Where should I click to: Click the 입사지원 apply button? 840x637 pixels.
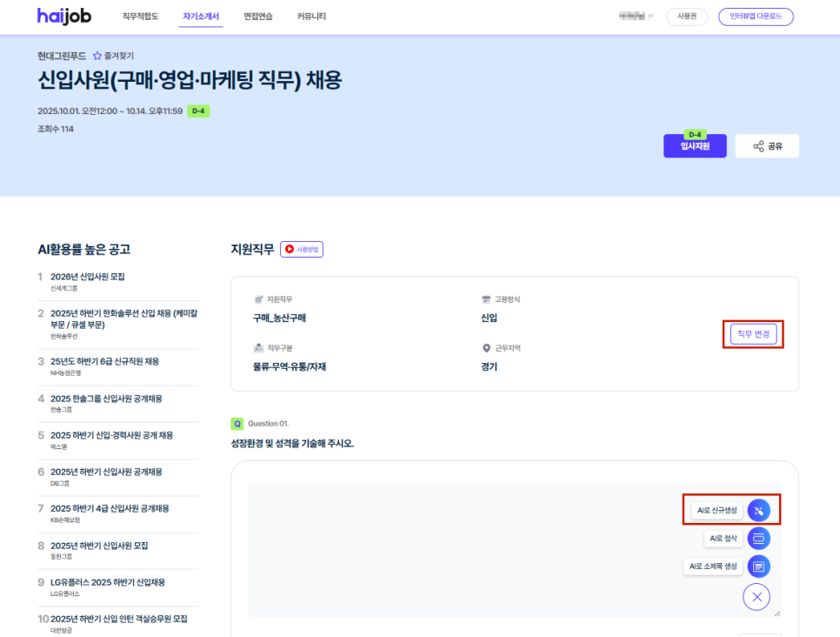coord(695,146)
